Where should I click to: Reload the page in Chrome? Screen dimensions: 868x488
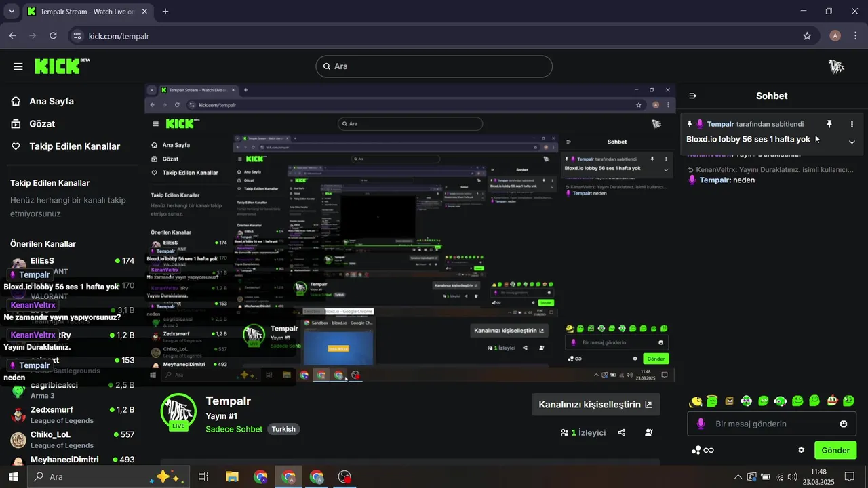click(53, 35)
